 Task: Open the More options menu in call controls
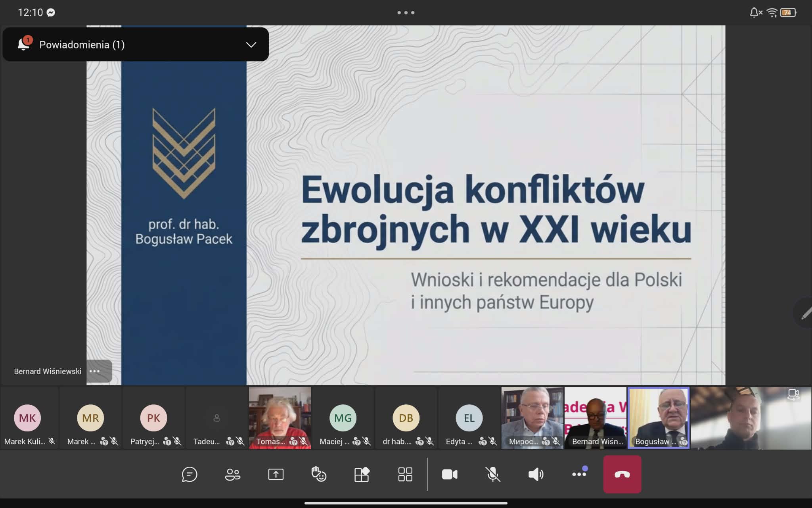(579, 474)
